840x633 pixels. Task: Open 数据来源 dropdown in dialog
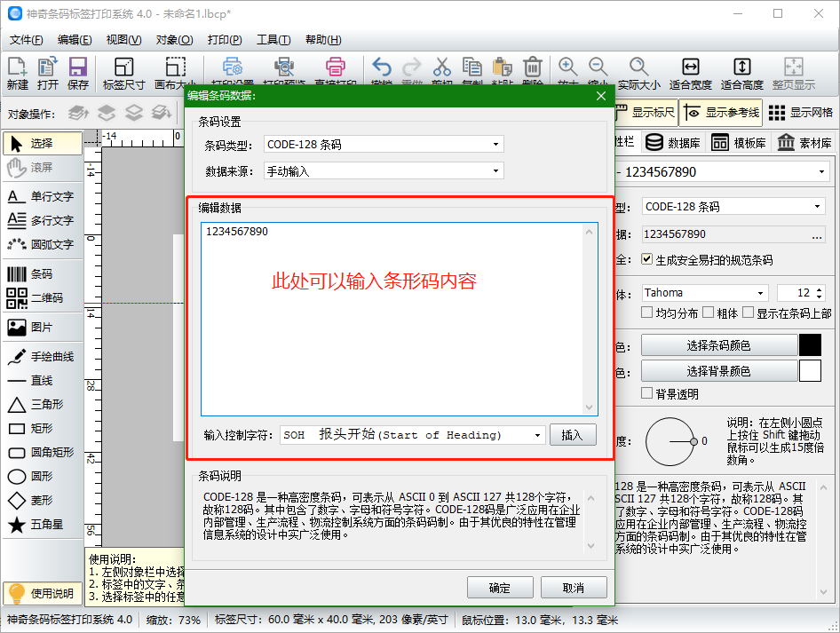coord(384,170)
